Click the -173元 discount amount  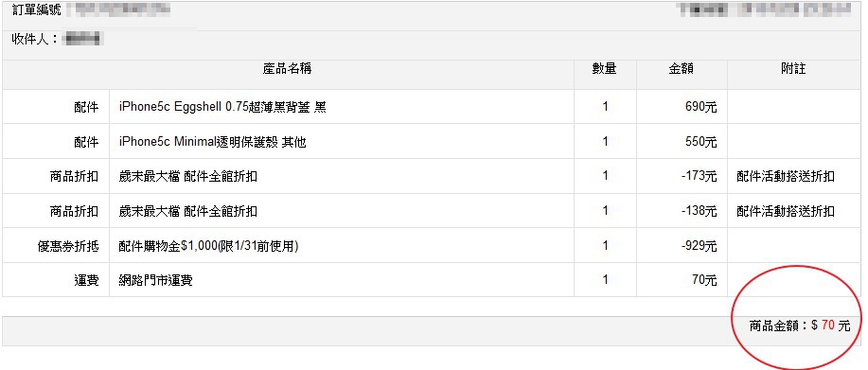tap(700, 176)
